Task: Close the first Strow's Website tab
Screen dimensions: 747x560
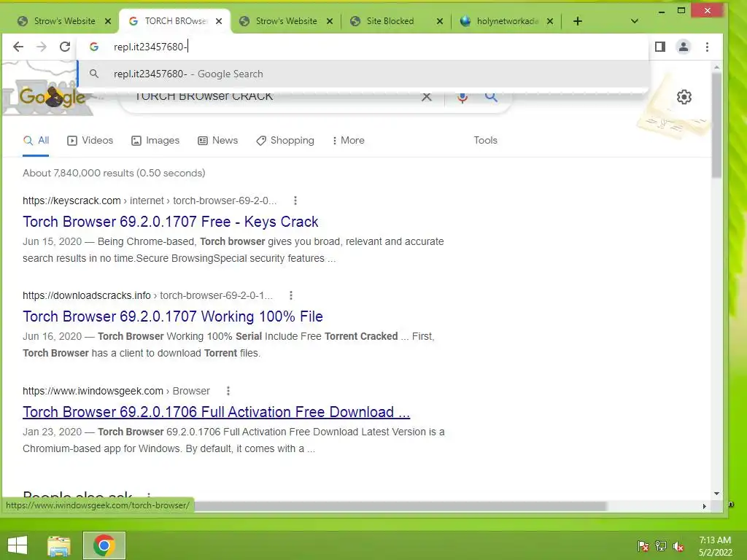Action: pyautogui.click(x=108, y=21)
